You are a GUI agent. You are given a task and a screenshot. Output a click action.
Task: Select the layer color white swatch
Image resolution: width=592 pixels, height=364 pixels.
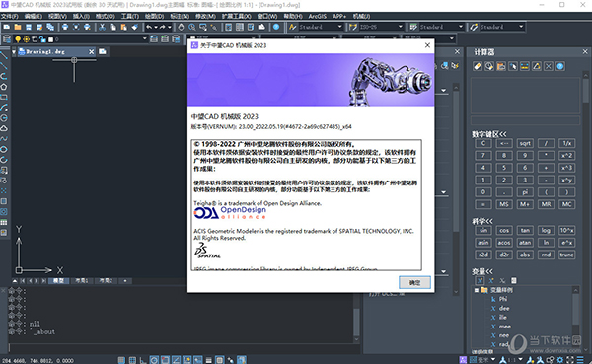(50, 39)
